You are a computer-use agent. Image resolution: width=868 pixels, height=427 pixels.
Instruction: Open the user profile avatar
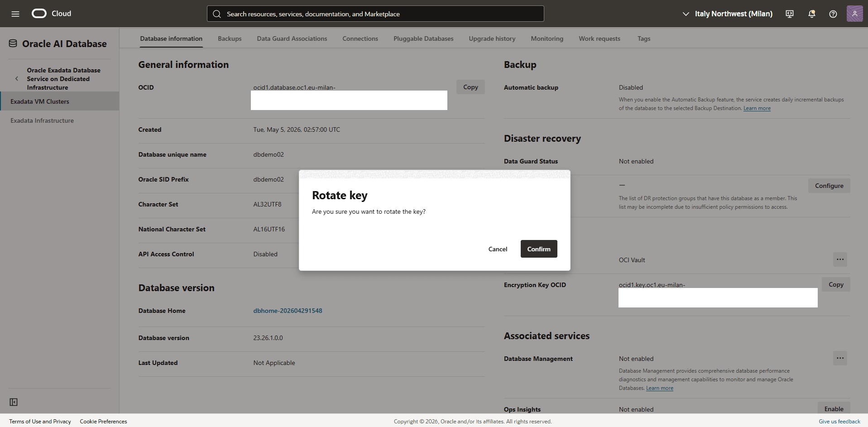[855, 14]
